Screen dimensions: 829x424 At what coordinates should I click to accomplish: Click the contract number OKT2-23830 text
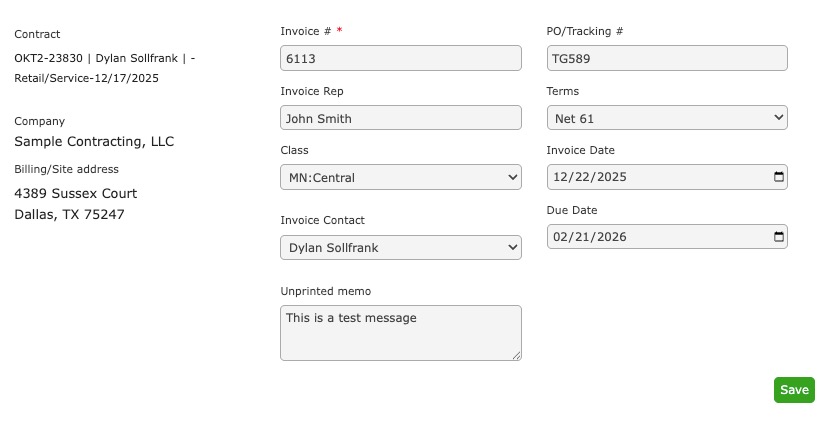(x=49, y=58)
